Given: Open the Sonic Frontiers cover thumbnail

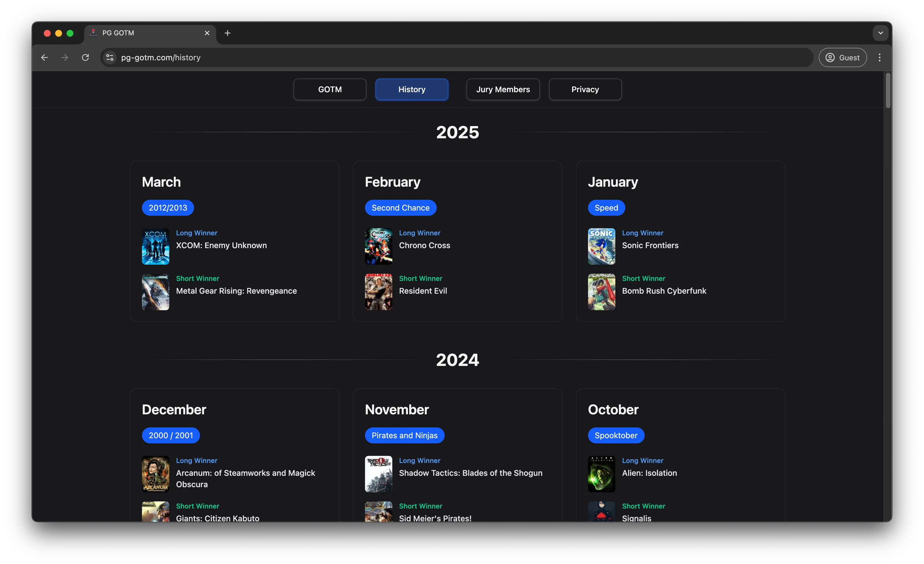Looking at the screenshot, I should 601,246.
